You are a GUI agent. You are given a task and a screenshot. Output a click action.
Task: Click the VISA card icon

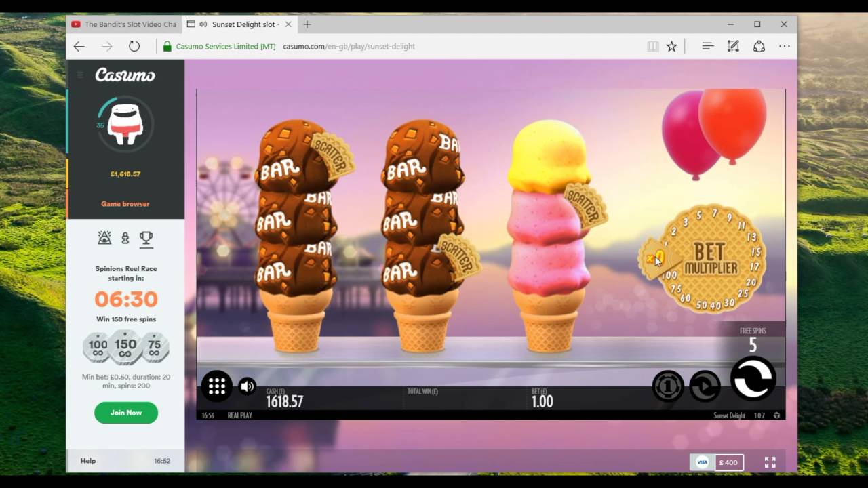(x=703, y=462)
